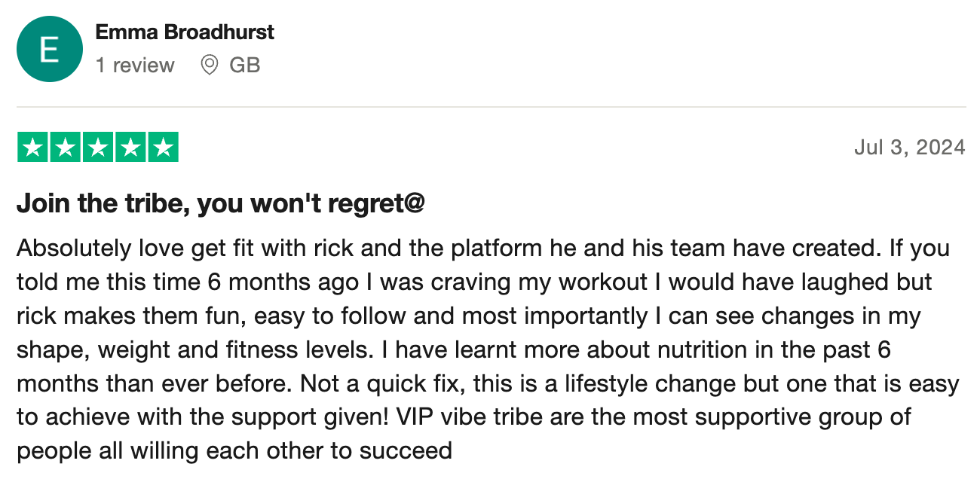Click the "GB" country label
Image resolution: width=980 pixels, height=482 pixels.
[x=245, y=66]
